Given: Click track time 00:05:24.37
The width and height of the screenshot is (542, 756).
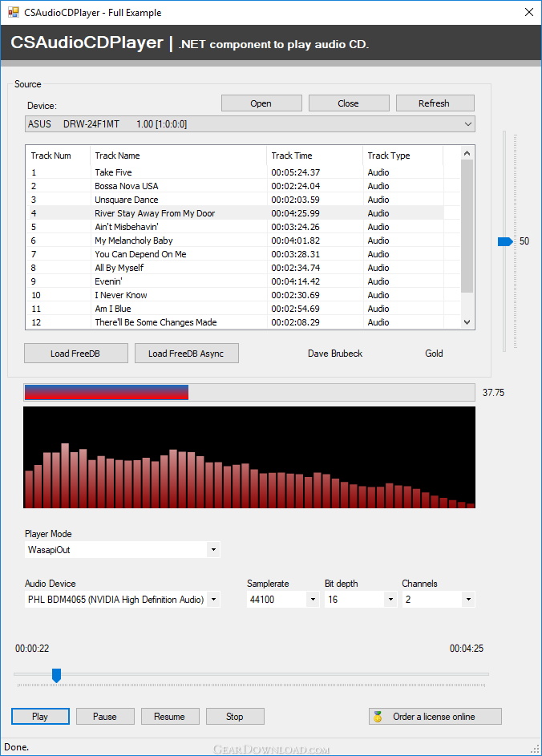Looking at the screenshot, I should 296,172.
